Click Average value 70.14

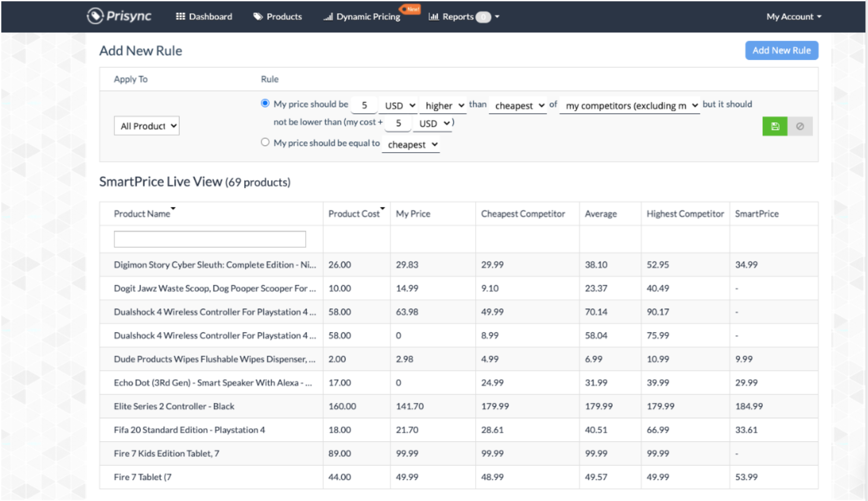pos(596,312)
